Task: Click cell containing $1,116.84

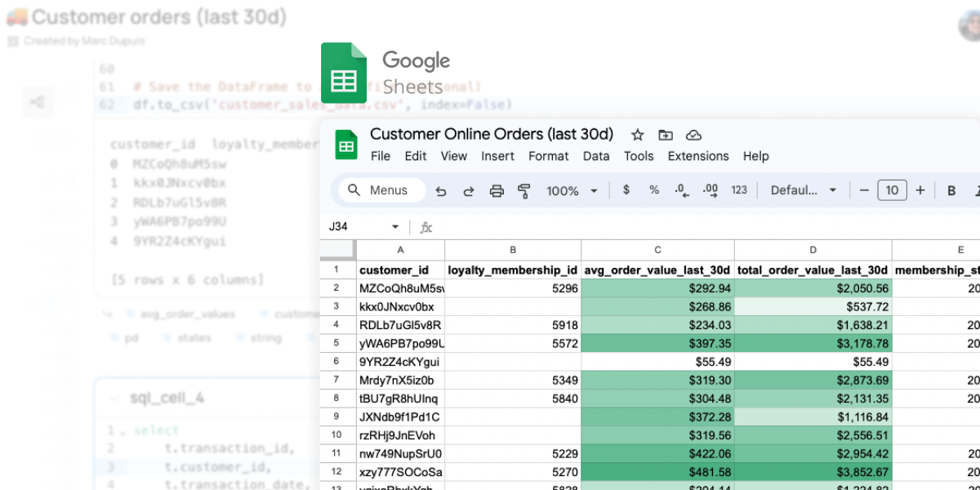Action: pyautogui.click(x=813, y=416)
